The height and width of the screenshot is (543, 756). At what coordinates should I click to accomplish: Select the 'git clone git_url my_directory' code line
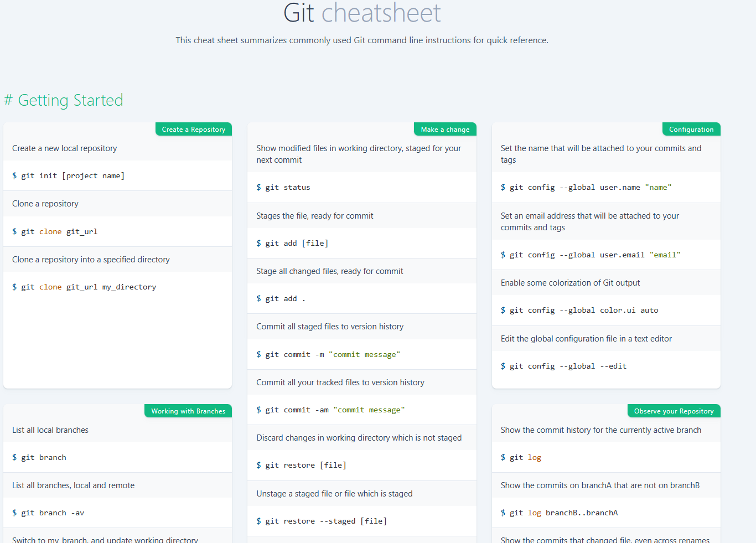(84, 287)
